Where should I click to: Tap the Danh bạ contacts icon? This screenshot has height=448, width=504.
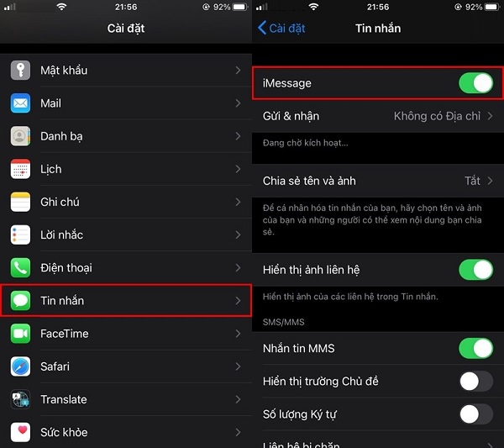20,136
